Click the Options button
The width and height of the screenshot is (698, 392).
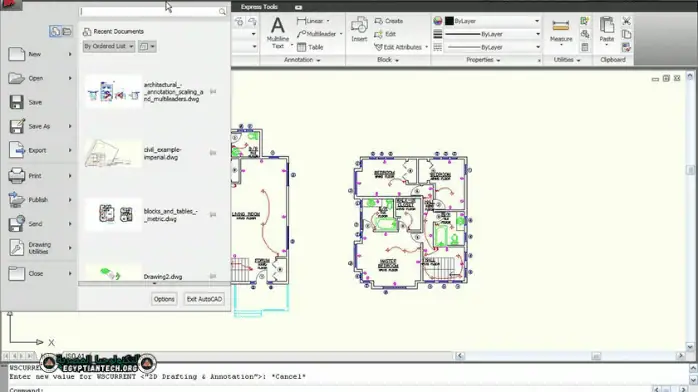click(164, 299)
